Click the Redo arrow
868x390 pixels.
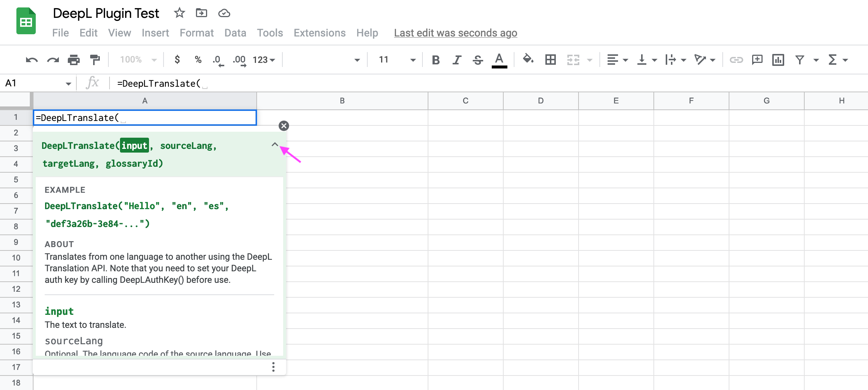(53, 60)
